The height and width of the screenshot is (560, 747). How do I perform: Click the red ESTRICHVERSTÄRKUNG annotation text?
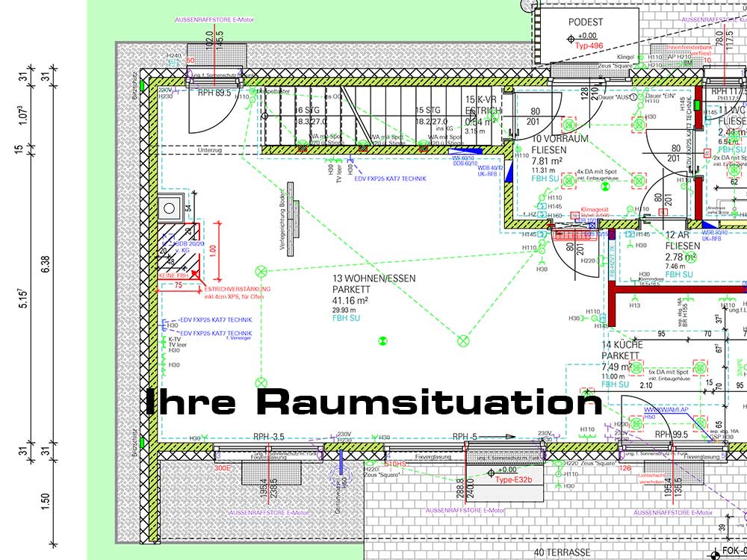[x=237, y=289]
